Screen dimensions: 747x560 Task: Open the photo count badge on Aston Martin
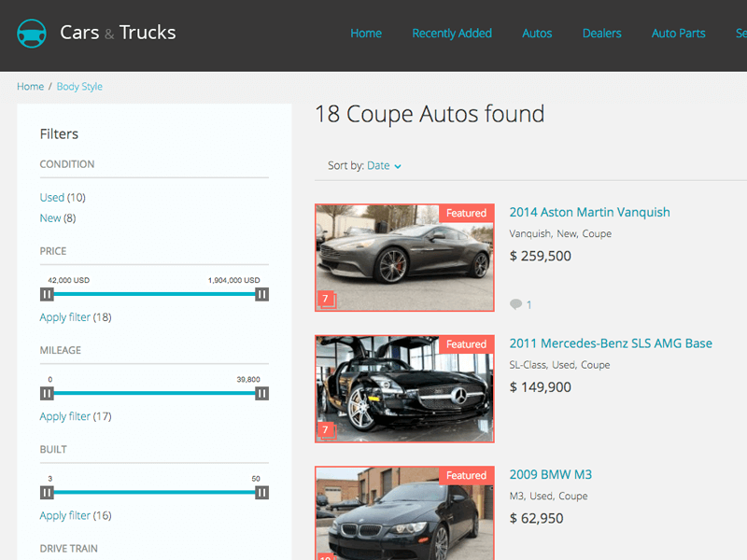pos(326,300)
